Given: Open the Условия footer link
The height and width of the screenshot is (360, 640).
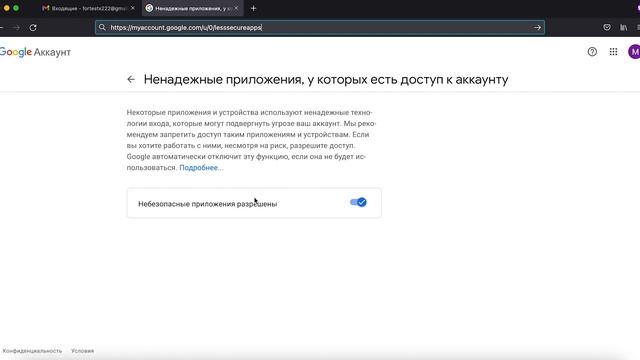Looking at the screenshot, I should pos(82,351).
